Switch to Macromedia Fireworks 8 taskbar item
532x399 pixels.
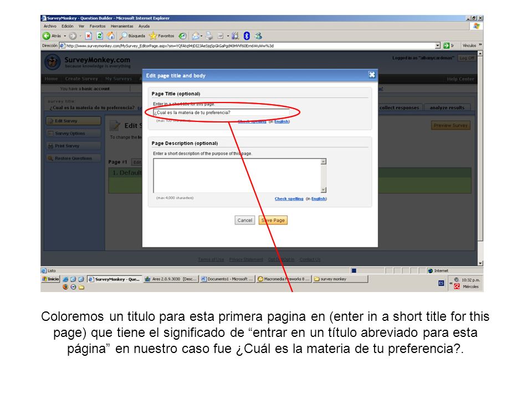[284, 279]
